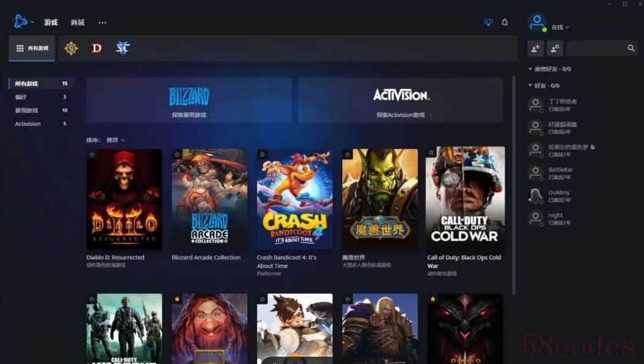Open the Diablo 'D' icon tab
This screenshot has width=644, height=364.
click(97, 48)
